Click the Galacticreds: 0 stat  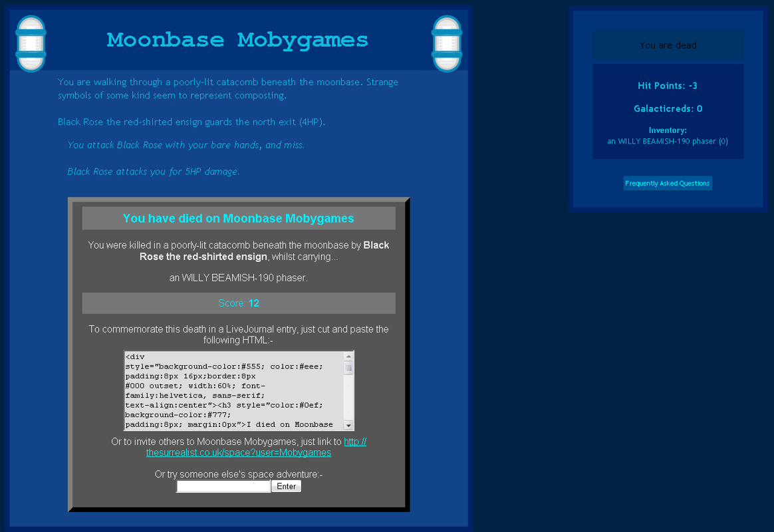[668, 108]
